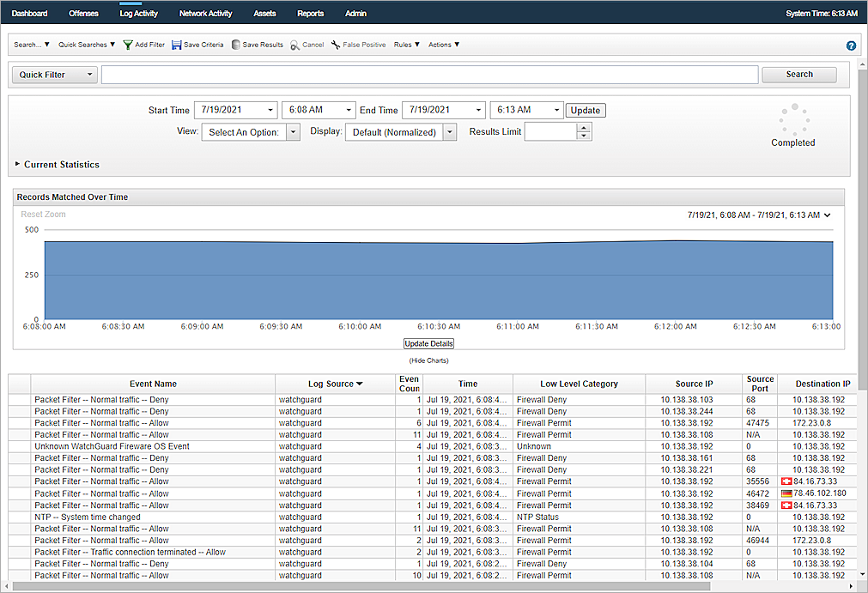The width and height of the screenshot is (868, 593).
Task: Click the Save Criteria disk icon
Action: [177, 45]
